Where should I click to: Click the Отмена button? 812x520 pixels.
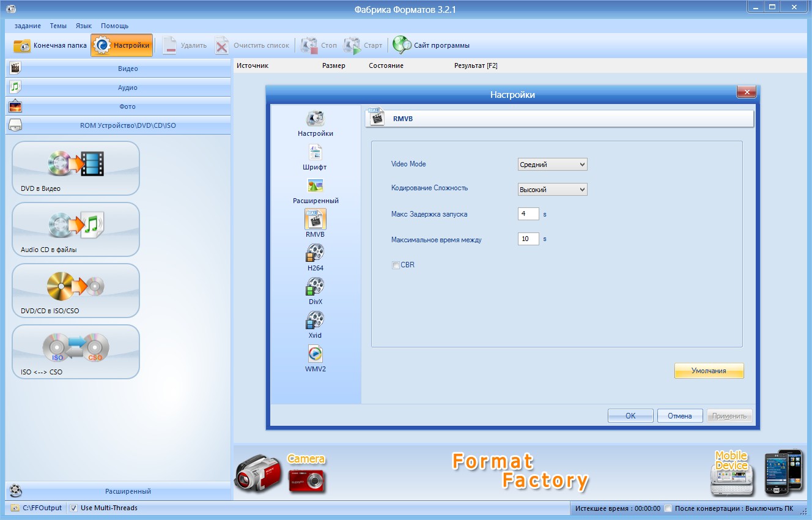[680, 416]
